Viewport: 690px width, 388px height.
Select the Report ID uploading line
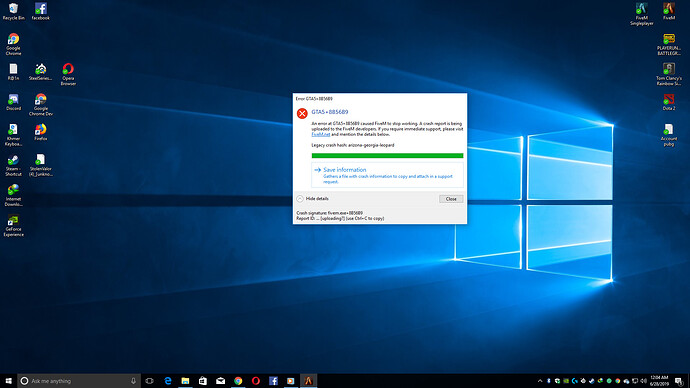340,218
